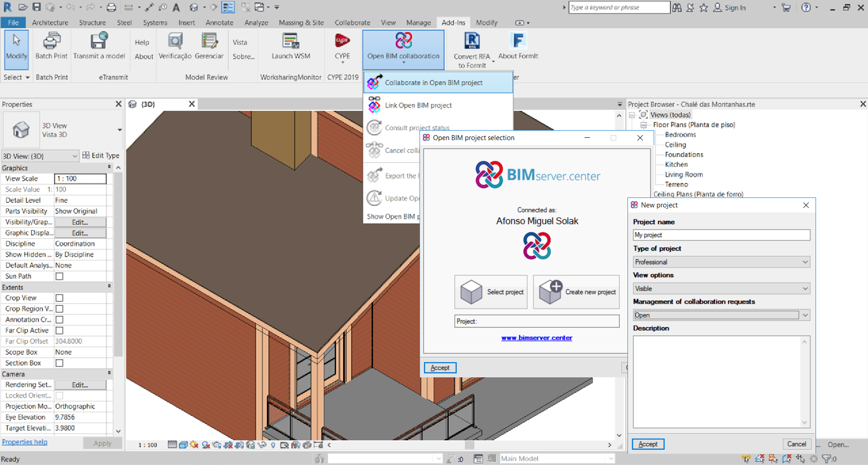Open the Batch Print tool

coord(51,47)
